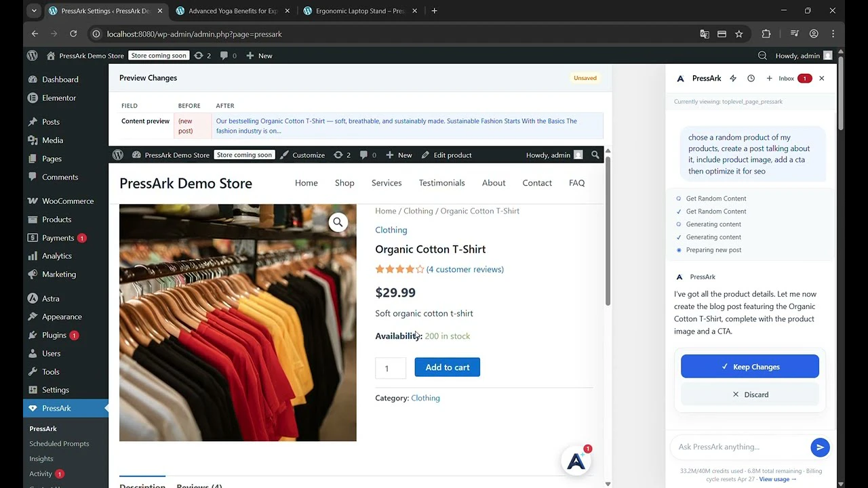Image resolution: width=868 pixels, height=488 pixels.
Task: Open the Shop nav item in preview
Action: pyautogui.click(x=344, y=183)
